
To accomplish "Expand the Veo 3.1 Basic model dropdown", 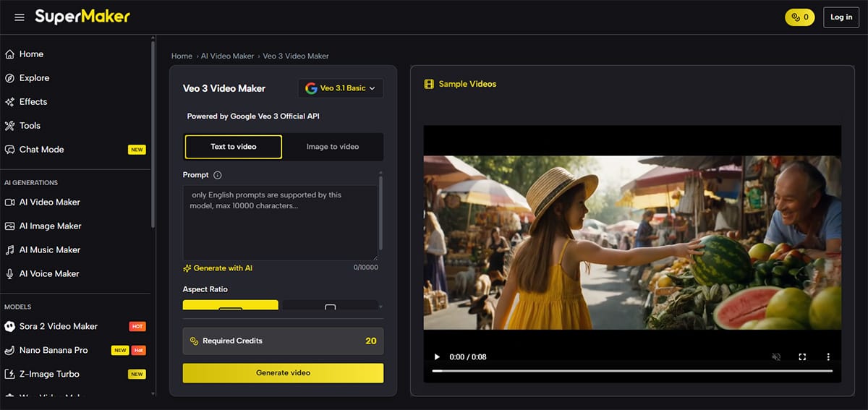I will tap(340, 88).
